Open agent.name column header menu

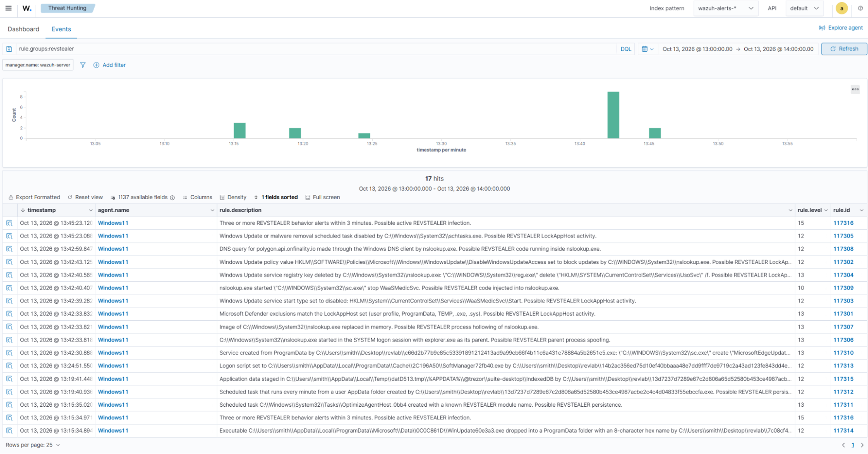click(212, 210)
